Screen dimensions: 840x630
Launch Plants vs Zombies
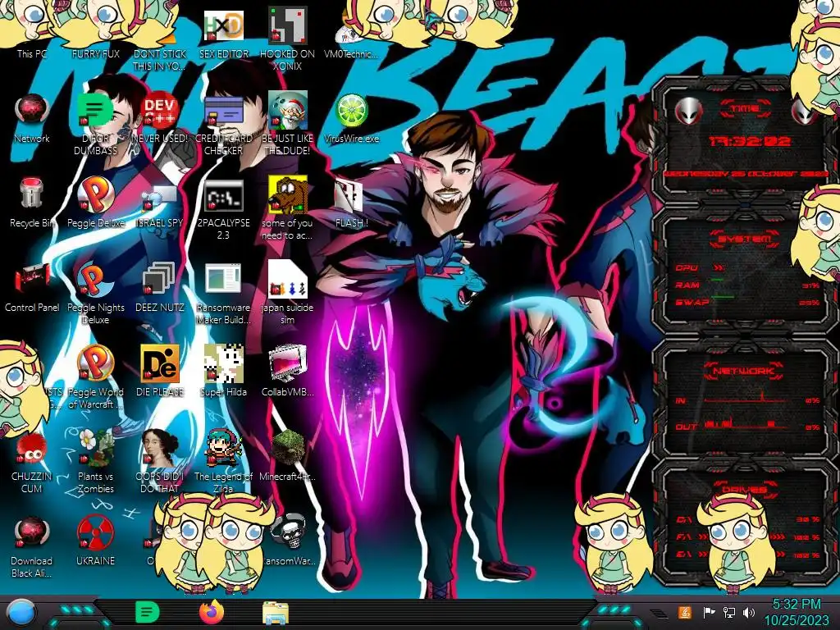coord(95,449)
